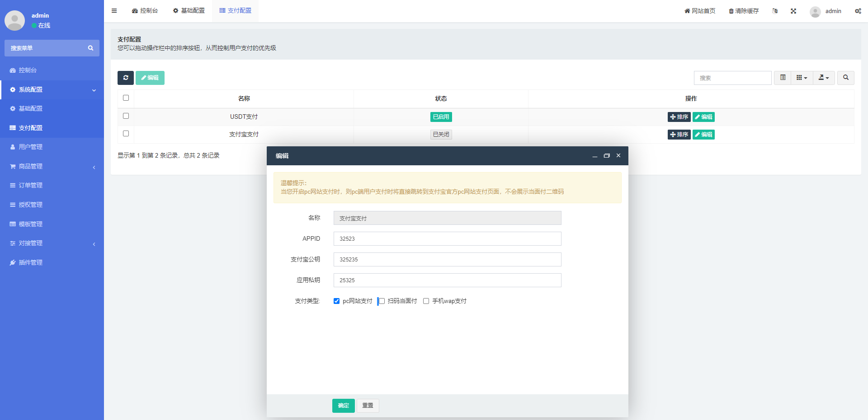Open 插件管理 in the sidebar
Image resolution: width=868 pixels, height=420 pixels.
click(52, 262)
